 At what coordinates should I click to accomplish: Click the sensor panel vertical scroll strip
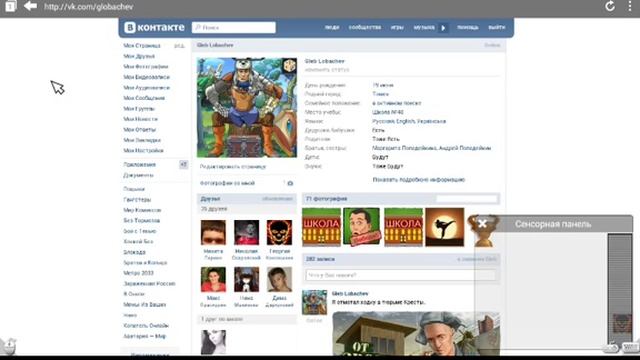click(x=620, y=289)
